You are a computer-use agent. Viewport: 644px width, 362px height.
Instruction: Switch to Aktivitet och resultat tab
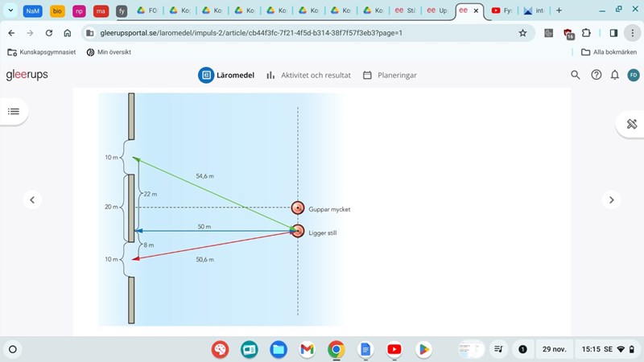(x=308, y=75)
